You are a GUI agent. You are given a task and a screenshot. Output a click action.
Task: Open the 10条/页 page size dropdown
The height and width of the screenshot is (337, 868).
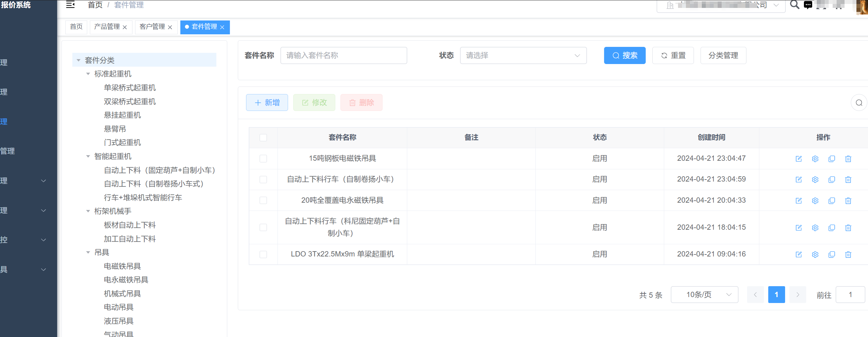(704, 294)
